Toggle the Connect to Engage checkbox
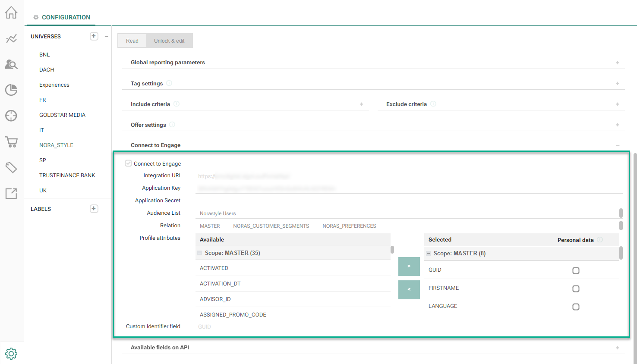The image size is (637, 364). (x=128, y=163)
